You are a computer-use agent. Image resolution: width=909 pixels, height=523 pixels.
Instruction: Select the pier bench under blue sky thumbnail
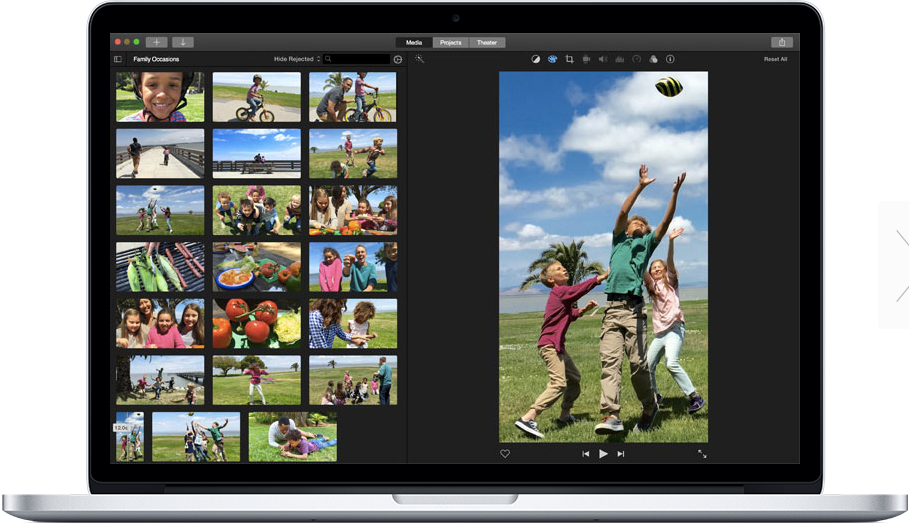point(257,154)
